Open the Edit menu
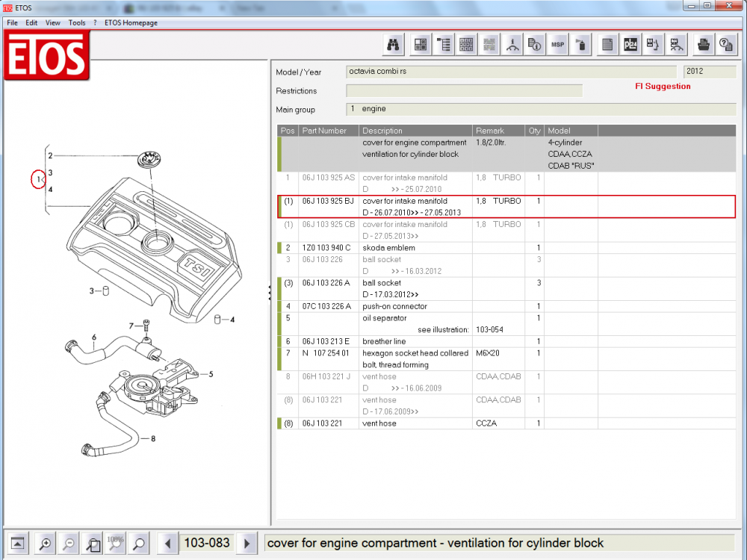Image resolution: width=747 pixels, height=560 pixels. pyautogui.click(x=31, y=22)
